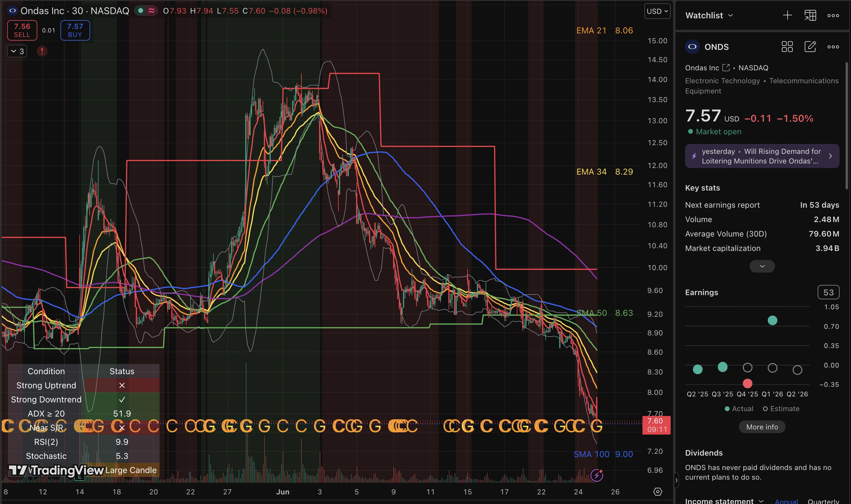Screen dimensions: 851x504
Task: Click Next earnings report In 53 days
Action: pyautogui.click(x=762, y=205)
